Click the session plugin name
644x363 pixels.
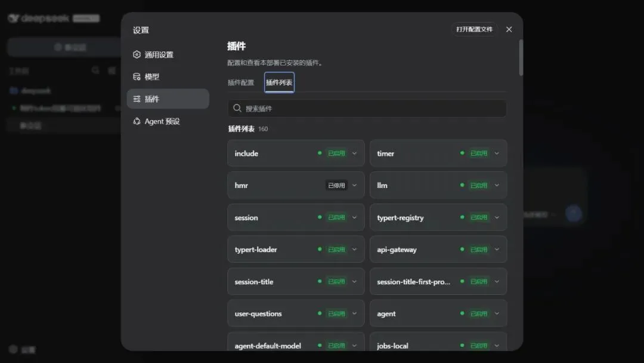(x=246, y=217)
